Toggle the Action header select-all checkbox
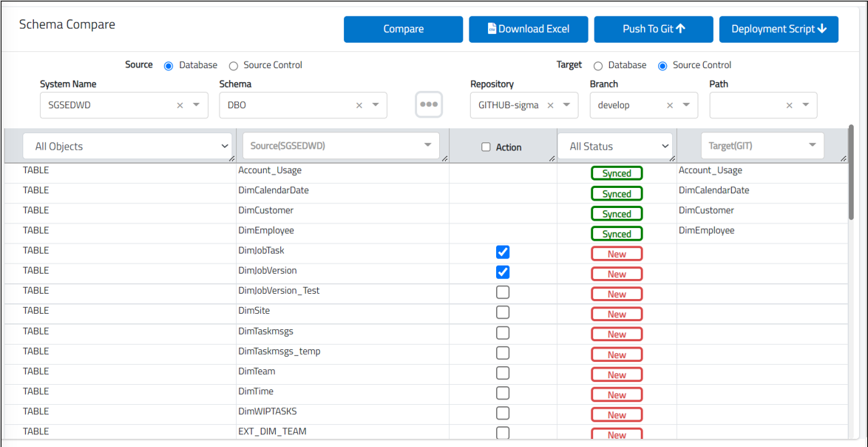The image size is (868, 447). (x=486, y=147)
